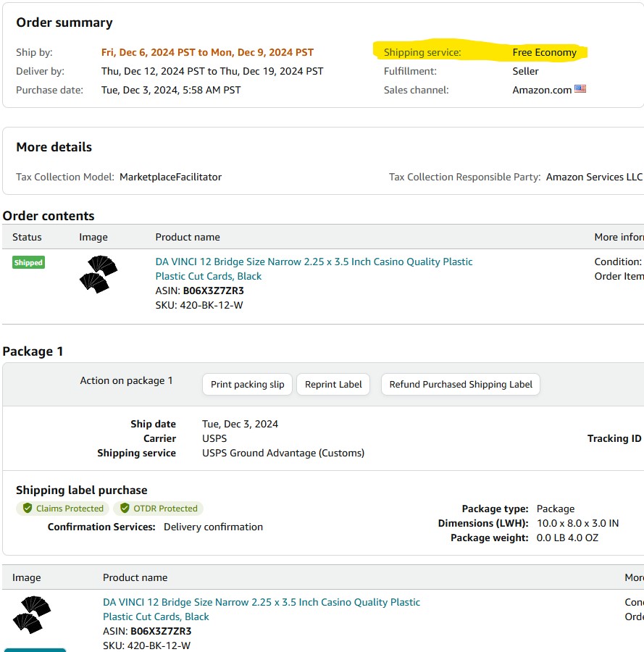Click the Product name column header in Order contents
This screenshot has width=644, height=652.
[188, 237]
